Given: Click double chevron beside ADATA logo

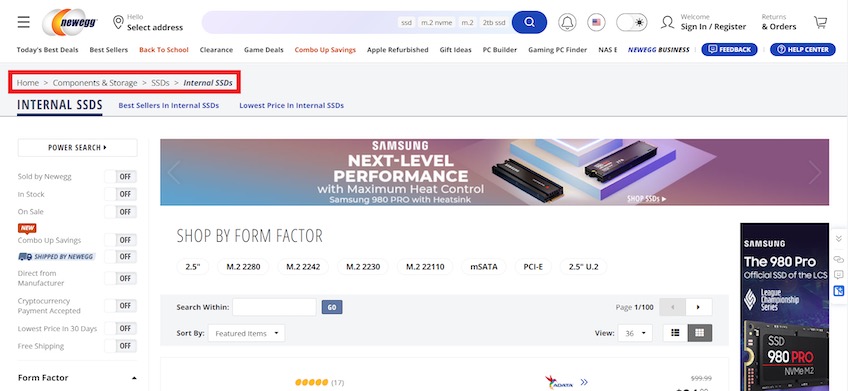Looking at the screenshot, I should point(584,382).
